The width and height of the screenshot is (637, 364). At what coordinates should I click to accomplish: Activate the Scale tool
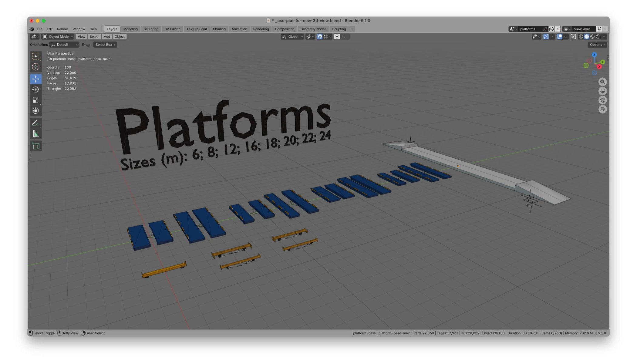pos(36,100)
